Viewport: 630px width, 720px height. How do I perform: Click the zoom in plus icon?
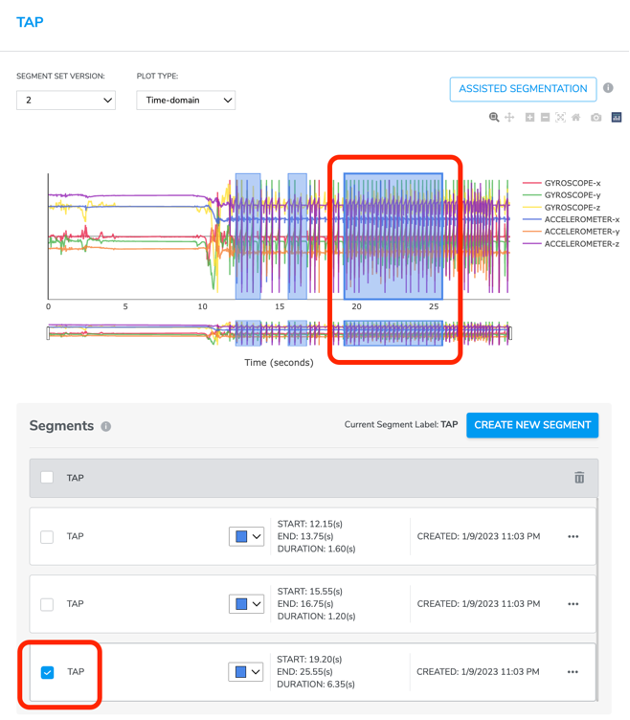(530, 118)
